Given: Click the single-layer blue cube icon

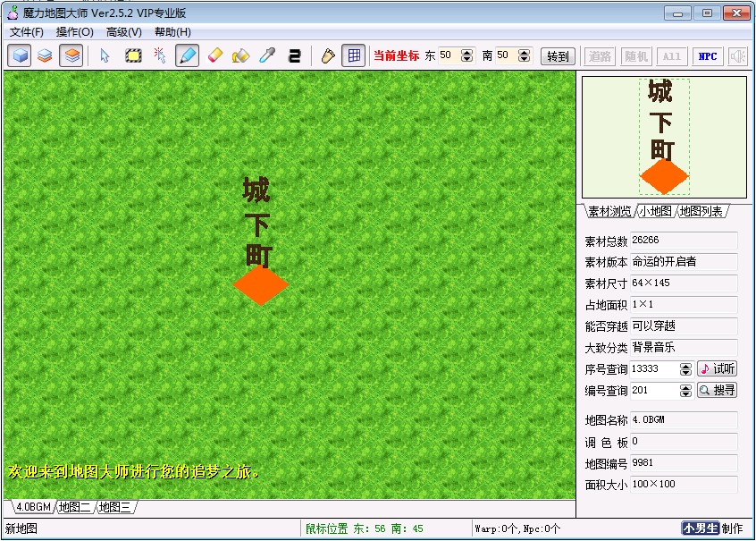Looking at the screenshot, I should (20, 55).
